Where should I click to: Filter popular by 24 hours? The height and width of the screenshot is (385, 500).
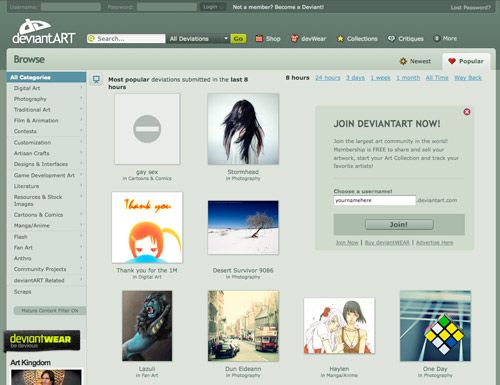tap(328, 78)
